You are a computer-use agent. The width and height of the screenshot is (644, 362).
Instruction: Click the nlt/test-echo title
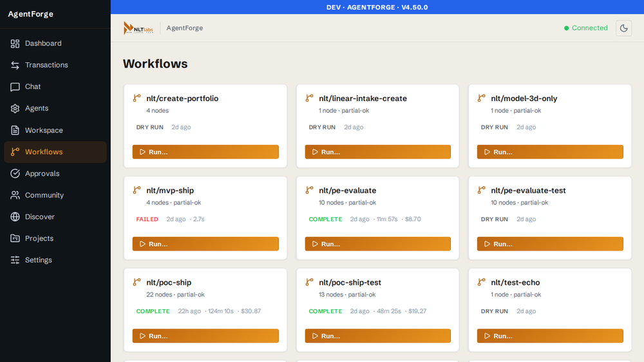click(x=515, y=283)
